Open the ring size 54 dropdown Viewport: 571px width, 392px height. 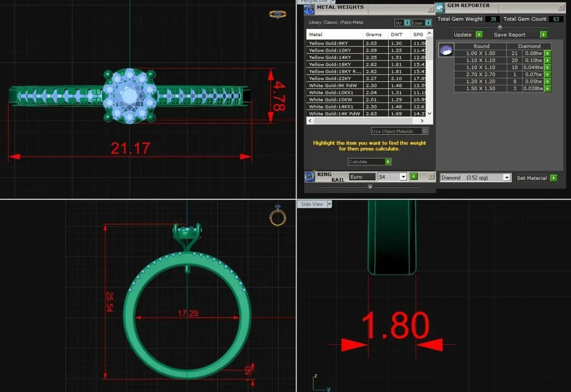tap(403, 176)
